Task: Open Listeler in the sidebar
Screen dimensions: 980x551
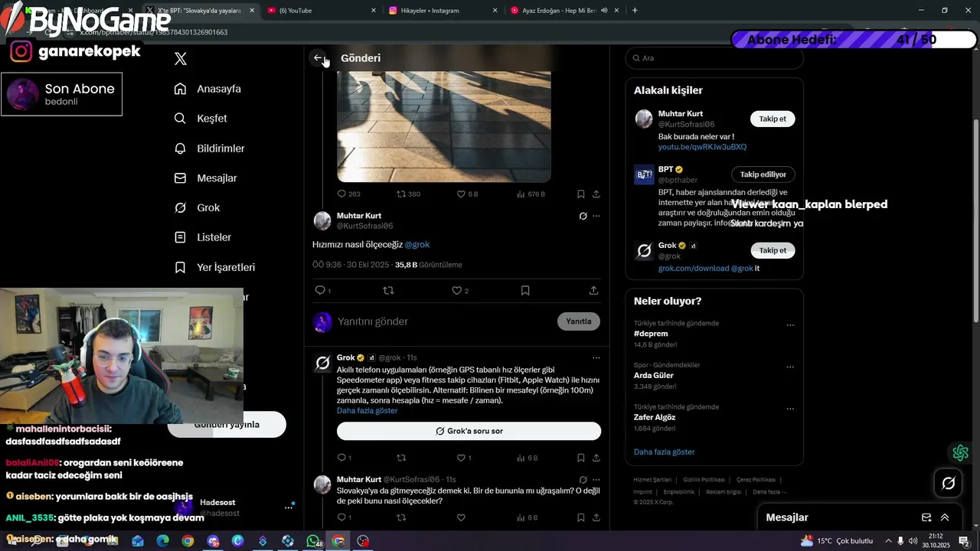Action: [203, 237]
